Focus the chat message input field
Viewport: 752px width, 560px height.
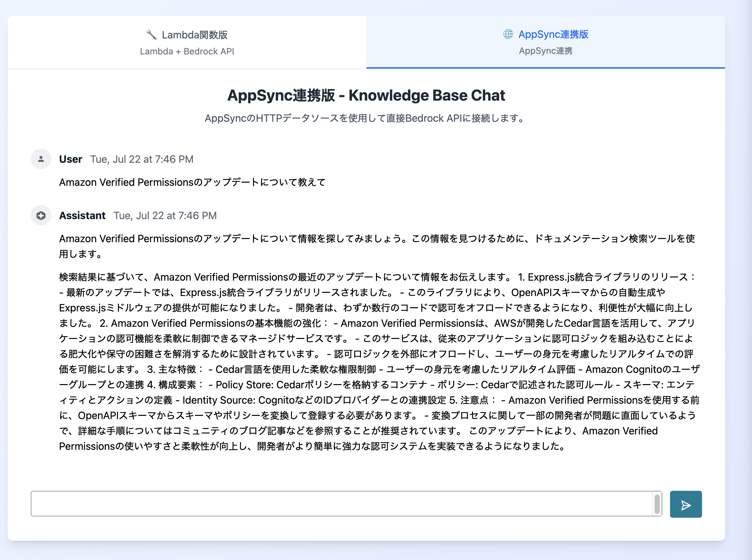tap(346, 503)
